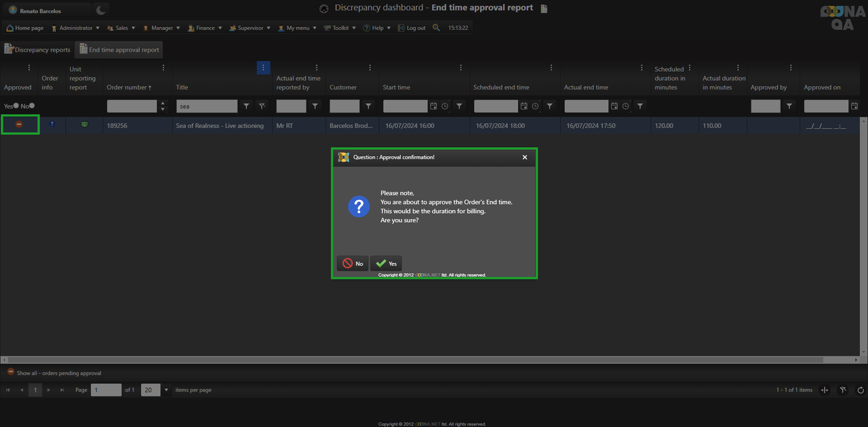
Task: Click the search magnifier in the menu bar
Action: (436, 28)
